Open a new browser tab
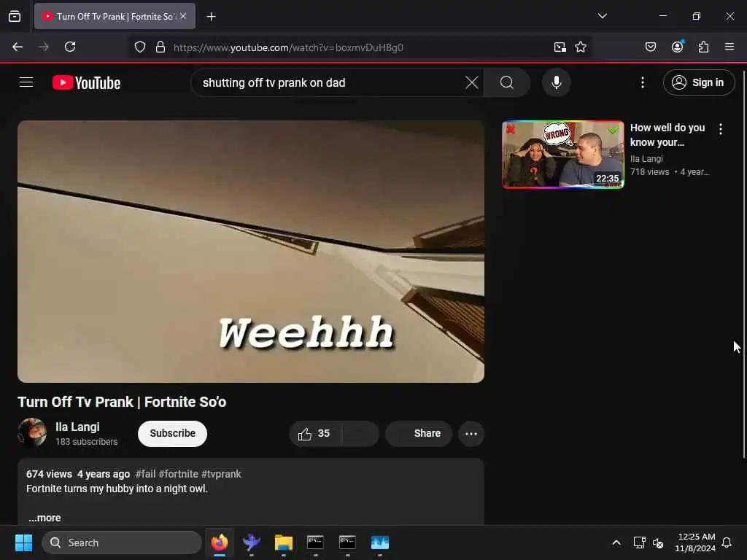 211,17
